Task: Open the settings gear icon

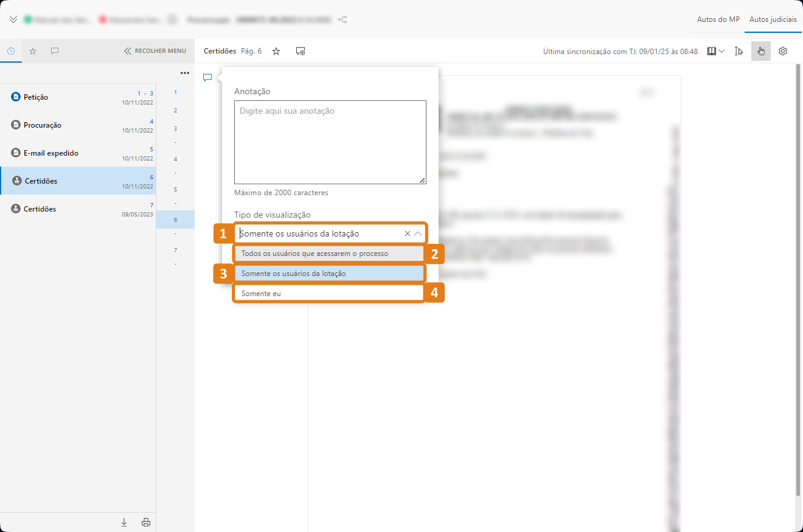Action: (x=783, y=51)
